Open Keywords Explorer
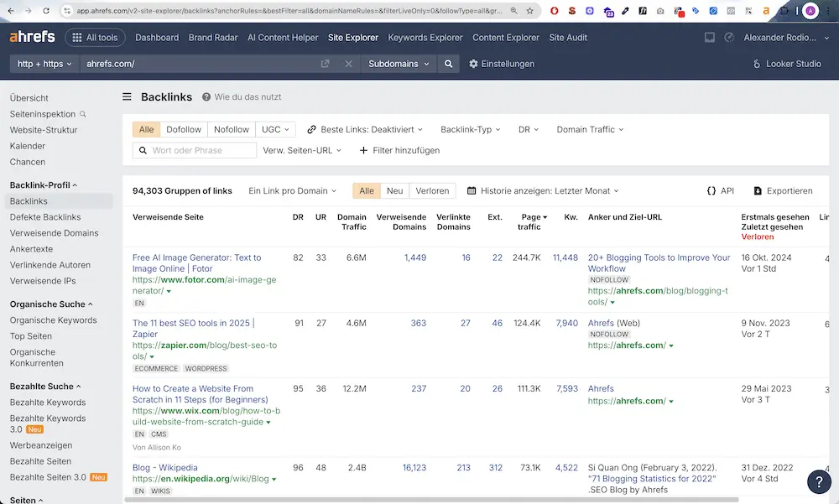This screenshot has height=504, width=839. pyautogui.click(x=425, y=38)
